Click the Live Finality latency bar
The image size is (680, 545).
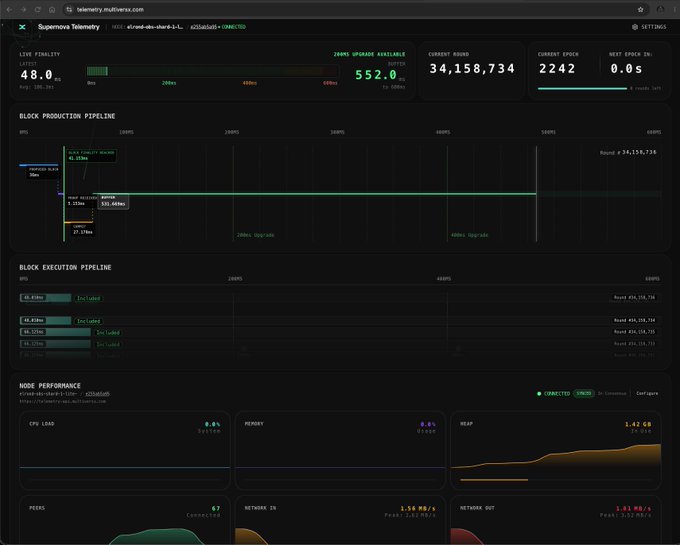click(212, 71)
